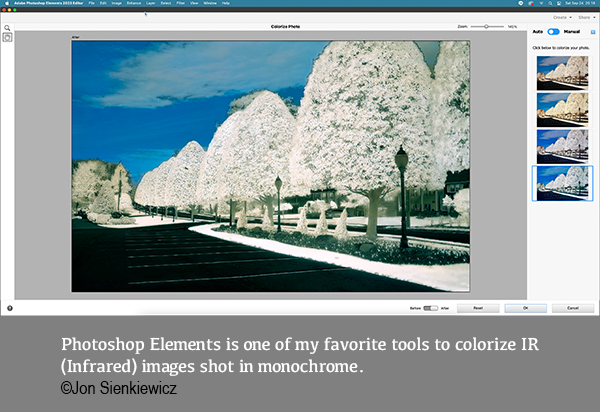Open the View menu
The width and height of the screenshot is (600, 412).
coord(194,3)
